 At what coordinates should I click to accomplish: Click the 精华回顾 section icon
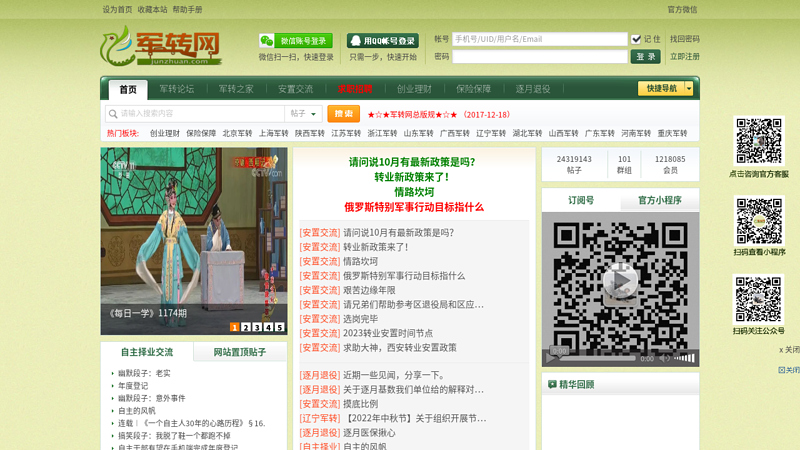coord(552,384)
